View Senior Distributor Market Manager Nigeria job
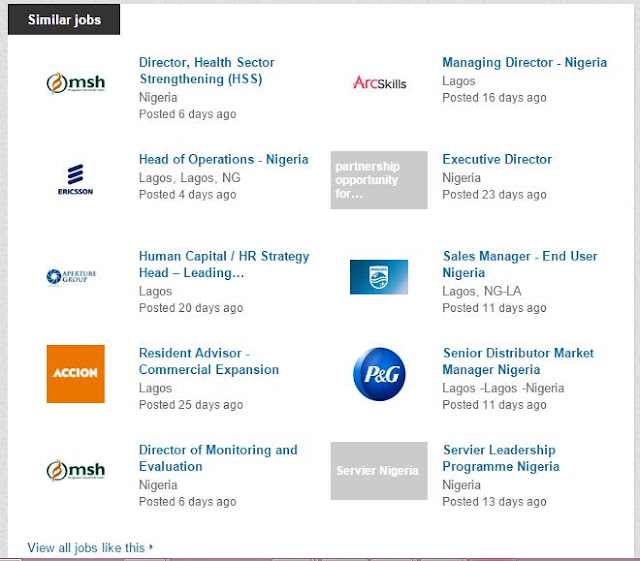This screenshot has height=561, width=640. pos(518,361)
